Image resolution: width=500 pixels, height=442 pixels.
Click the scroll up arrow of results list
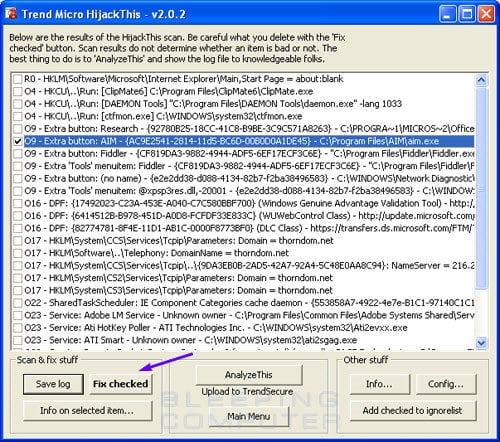click(481, 80)
